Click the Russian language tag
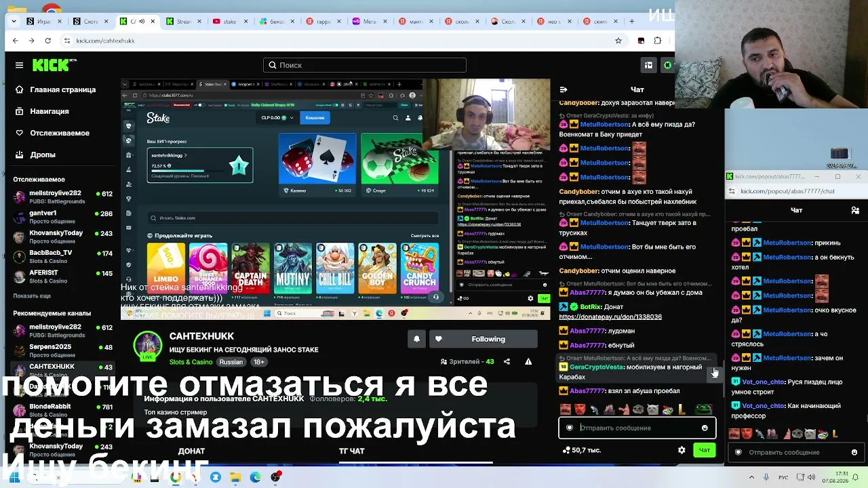 (231, 362)
